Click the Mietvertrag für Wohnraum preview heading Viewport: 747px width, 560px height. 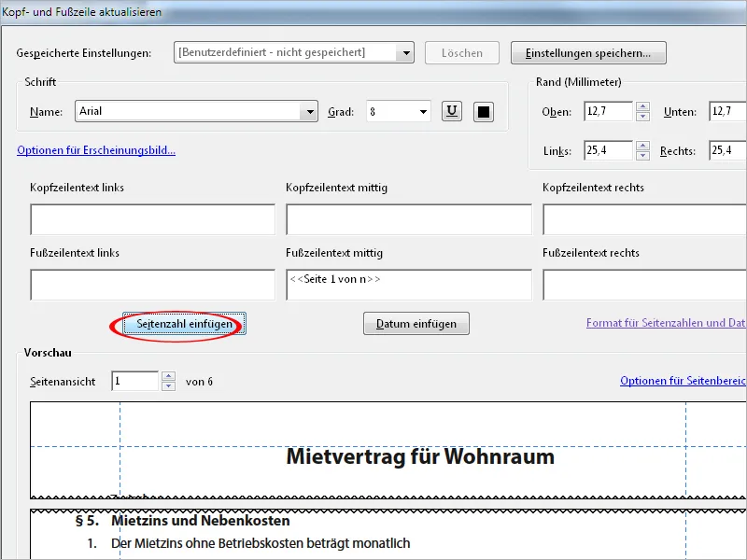420,456
